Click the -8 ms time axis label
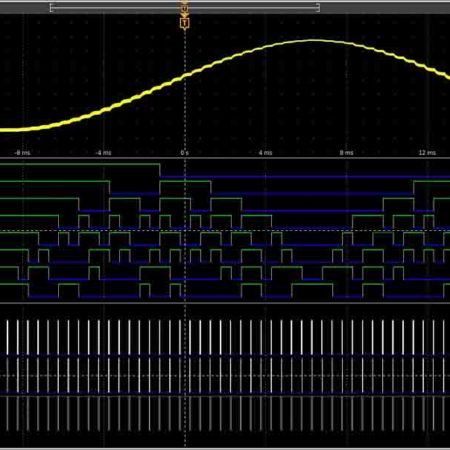Image resolution: width=450 pixels, height=450 pixels. tap(22, 153)
